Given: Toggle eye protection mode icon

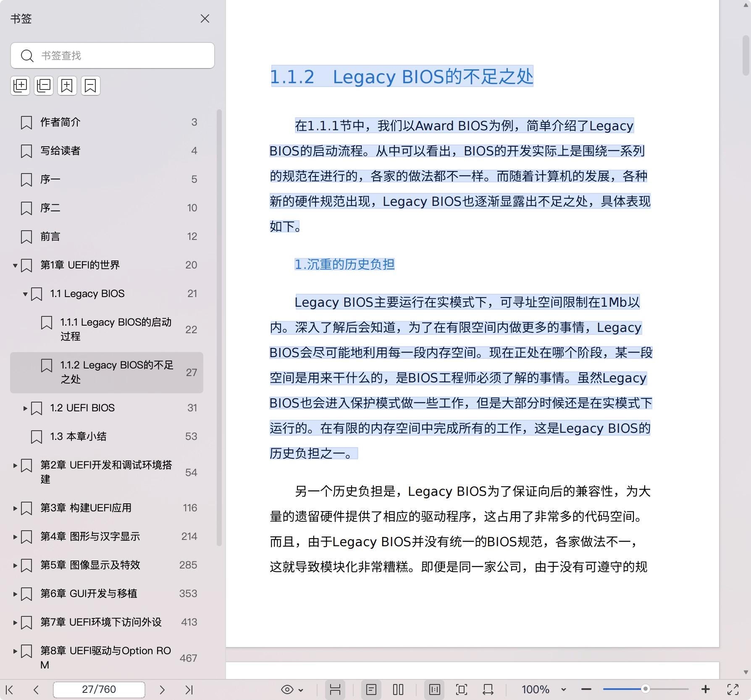Looking at the screenshot, I should coord(287,689).
